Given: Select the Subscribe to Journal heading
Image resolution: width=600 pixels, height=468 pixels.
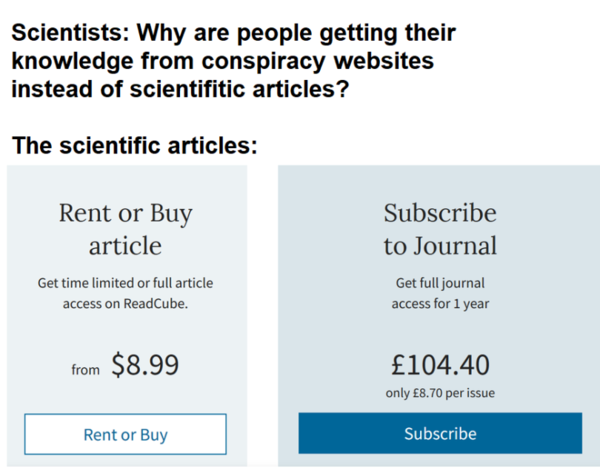Looking at the screenshot, I should coord(440,229).
